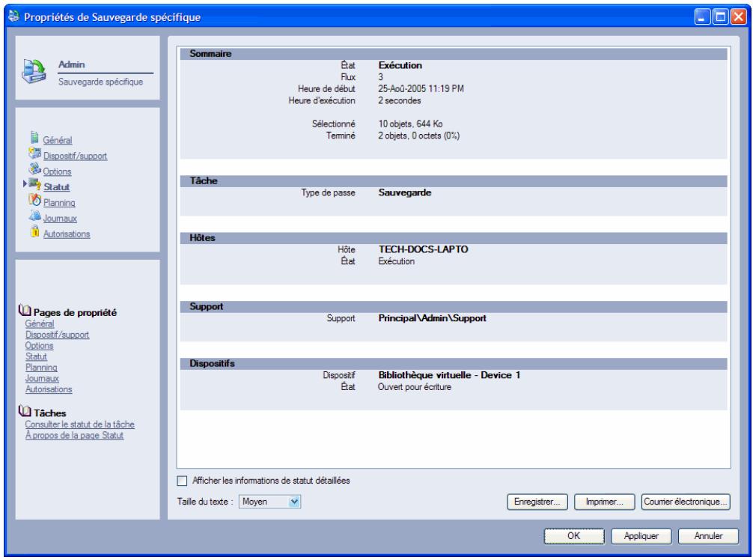Click the Sauvegarde spécifique subtitle text
This screenshot has width=753, height=560.
pyautogui.click(x=100, y=82)
